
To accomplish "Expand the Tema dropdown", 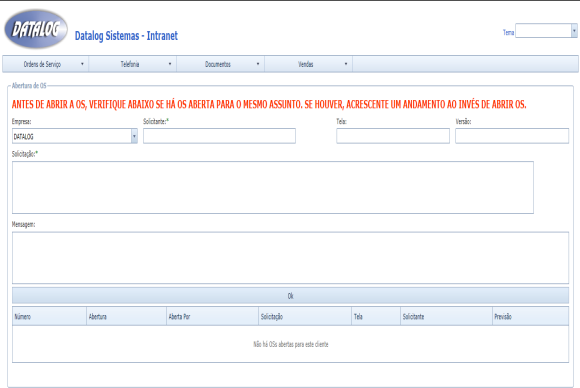I will [574, 31].
